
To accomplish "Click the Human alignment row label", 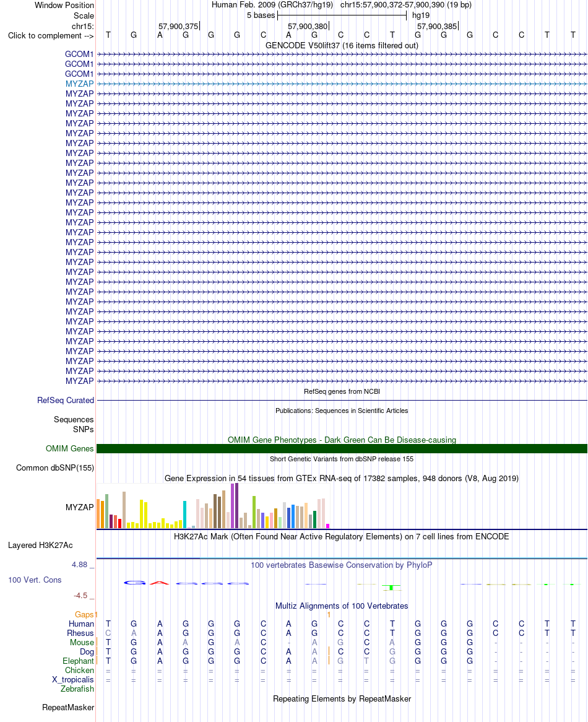I will [x=82, y=624].
